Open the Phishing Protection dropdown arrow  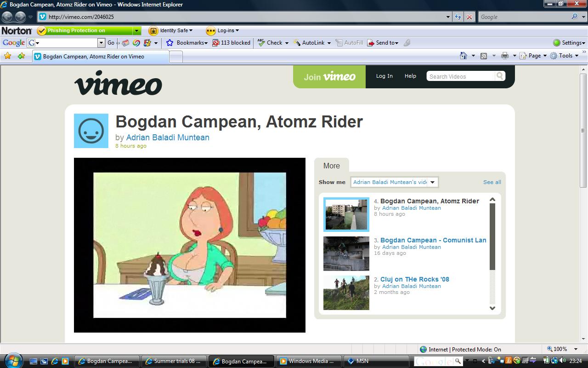coord(136,31)
